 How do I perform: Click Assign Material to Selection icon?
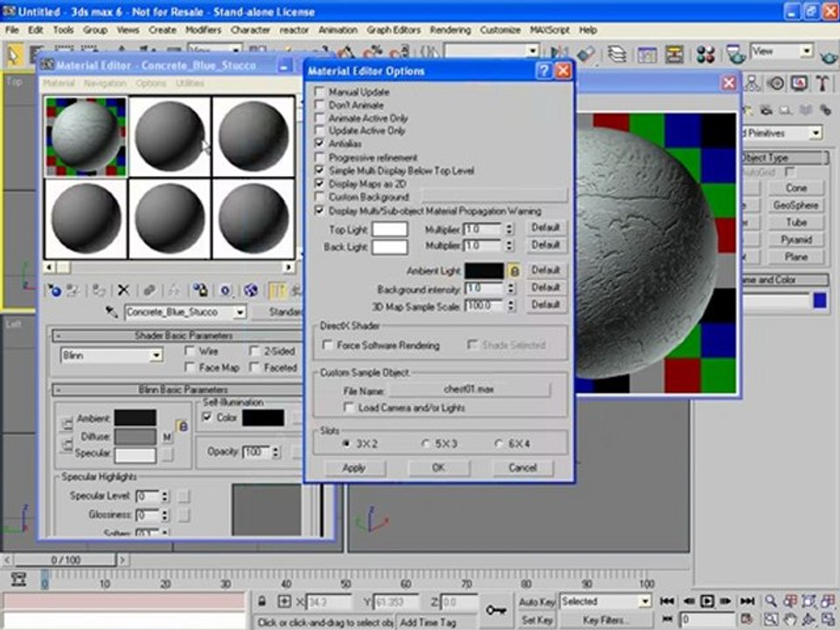[x=98, y=290]
